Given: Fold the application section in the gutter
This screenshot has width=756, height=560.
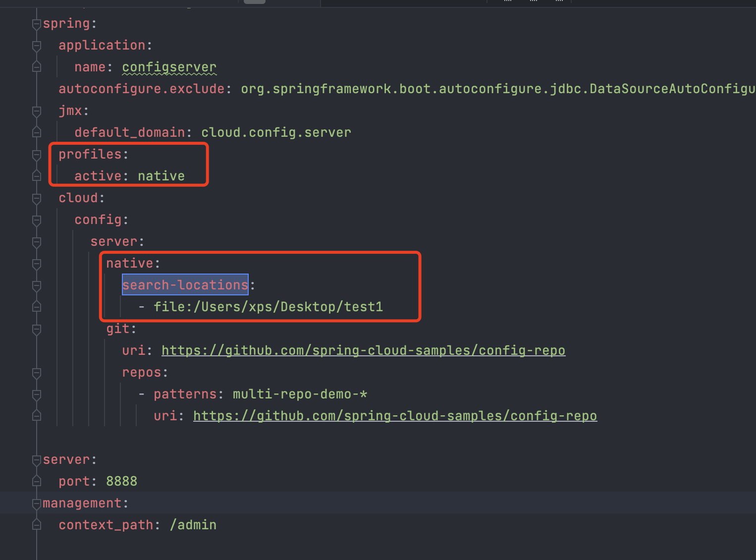Looking at the screenshot, I should [36, 46].
